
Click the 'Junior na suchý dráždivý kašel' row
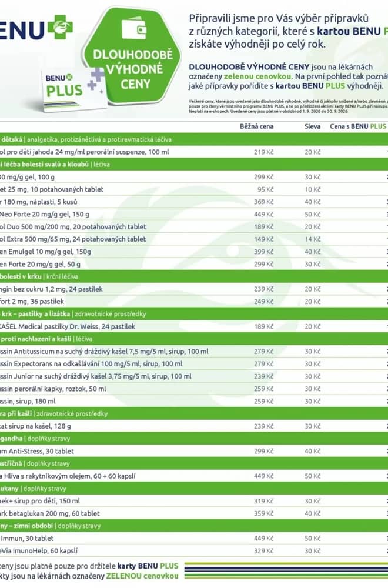pos(194,376)
